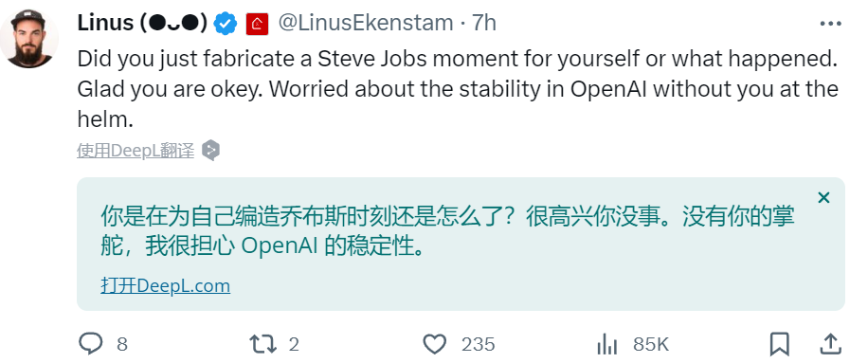
Task: Open the 打开DeepL.com link
Action: [166, 285]
